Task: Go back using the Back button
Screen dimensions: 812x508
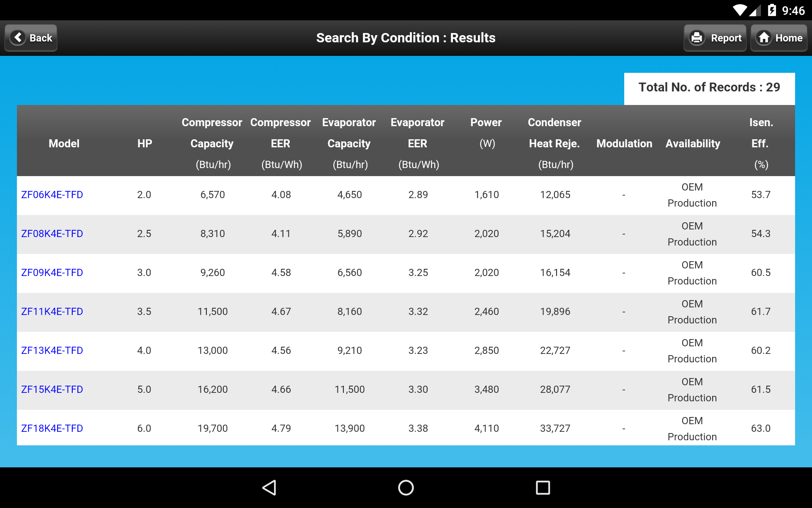Action: point(31,38)
